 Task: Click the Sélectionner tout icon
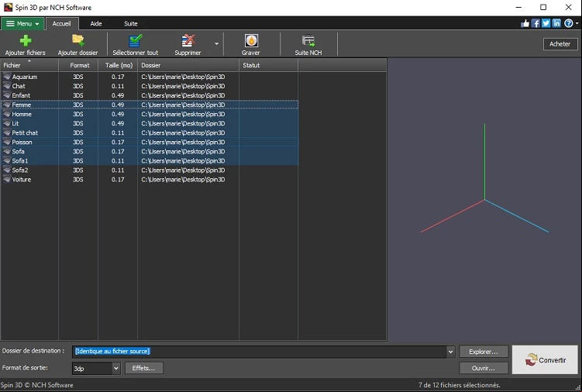(135, 40)
